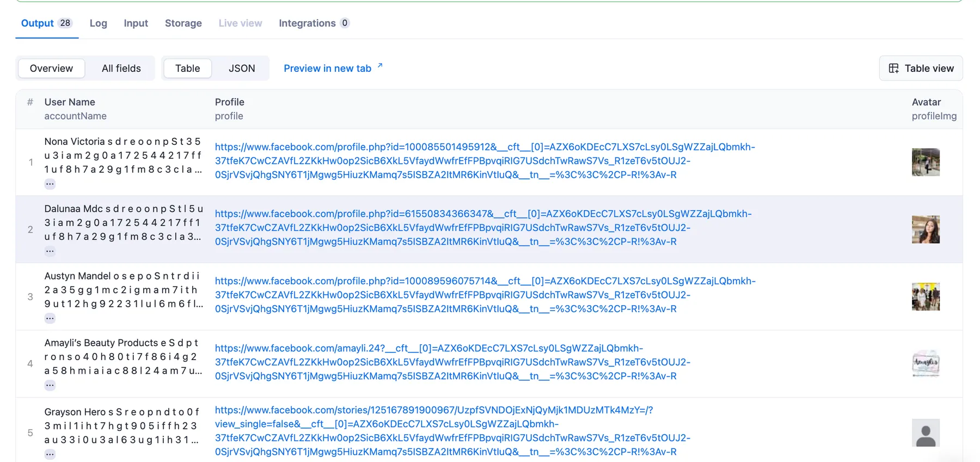
Task: Open the amayli.24 Facebook link
Action: pyautogui.click(x=452, y=362)
